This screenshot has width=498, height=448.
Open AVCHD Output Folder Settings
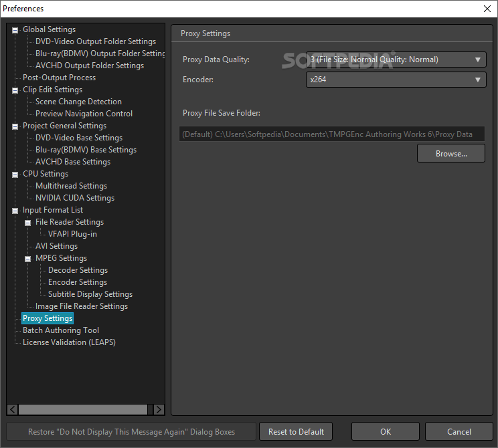pos(90,66)
